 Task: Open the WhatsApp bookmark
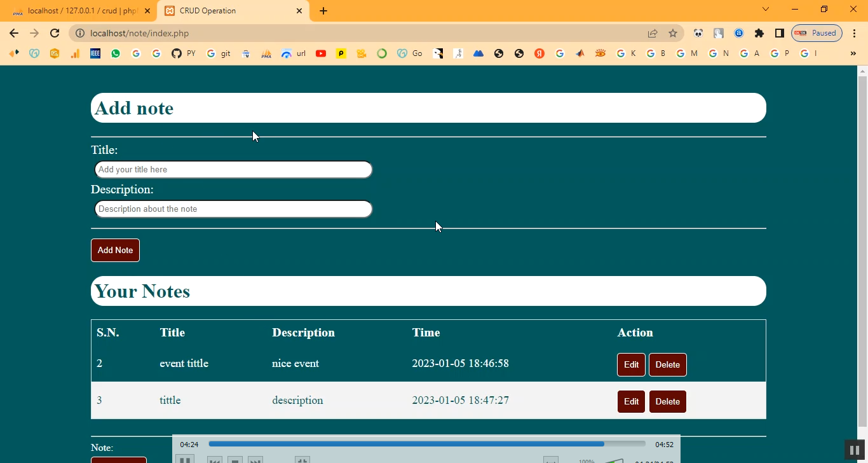tap(116, 53)
